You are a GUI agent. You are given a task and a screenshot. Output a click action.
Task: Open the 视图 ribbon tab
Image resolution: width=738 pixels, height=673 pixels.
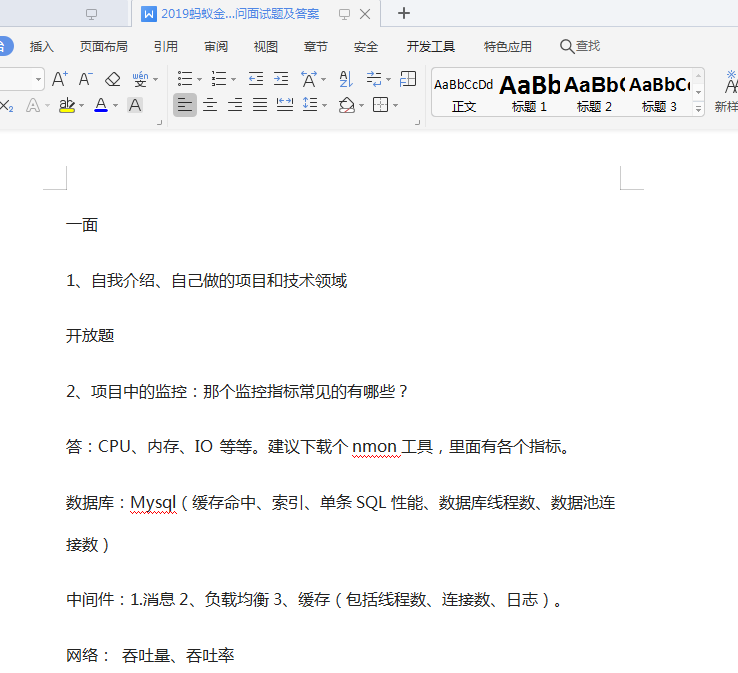[x=266, y=47]
